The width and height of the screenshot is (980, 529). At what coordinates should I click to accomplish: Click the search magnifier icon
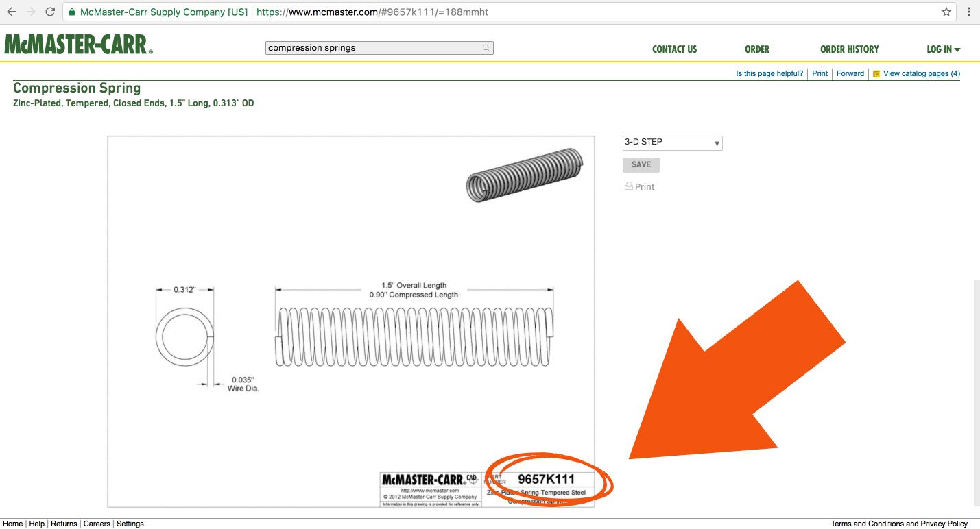(x=486, y=48)
